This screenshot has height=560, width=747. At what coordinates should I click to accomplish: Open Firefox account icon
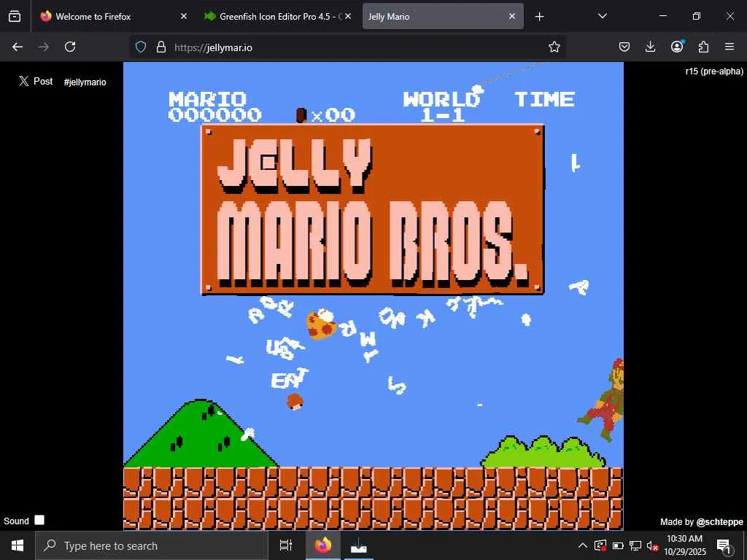click(677, 46)
